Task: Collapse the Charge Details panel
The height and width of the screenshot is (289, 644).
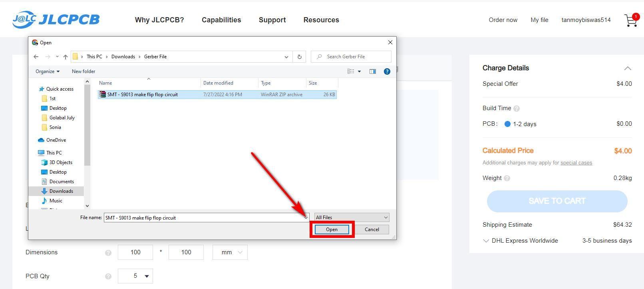Action: [x=628, y=69]
